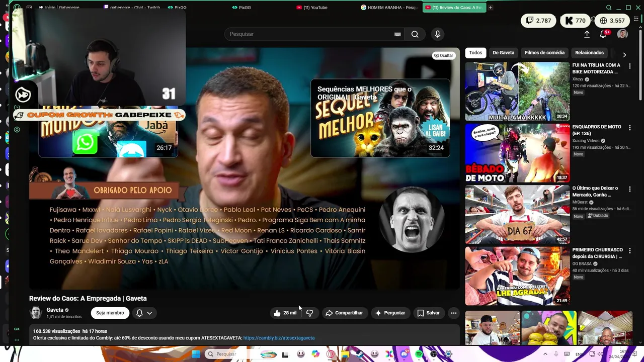Open Spotify from the taskbar
This screenshot has width=644, height=362.
click(419, 354)
